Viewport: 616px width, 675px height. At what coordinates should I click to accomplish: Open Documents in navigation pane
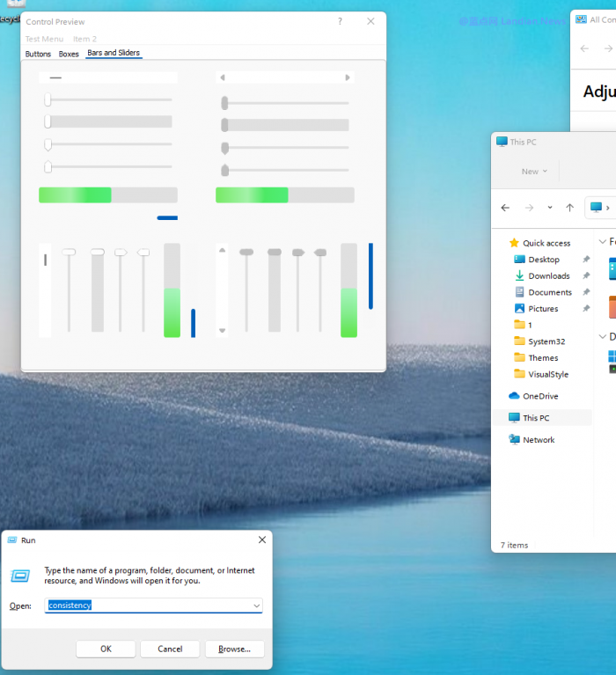pyautogui.click(x=543, y=292)
